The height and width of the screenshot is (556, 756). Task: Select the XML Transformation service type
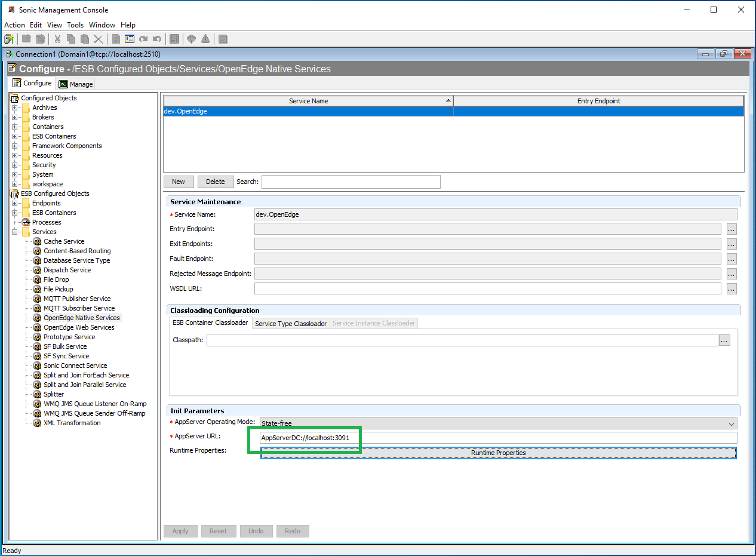72,422
